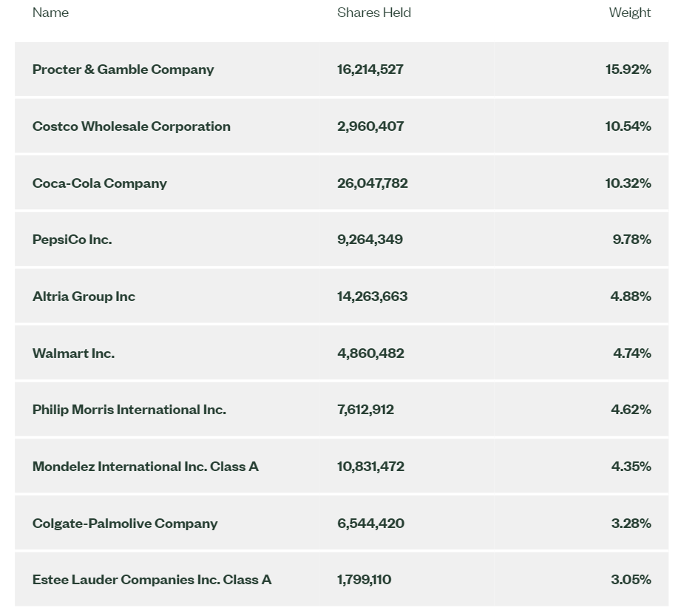
Task: Click the Shares Held column header
Action: [374, 13]
